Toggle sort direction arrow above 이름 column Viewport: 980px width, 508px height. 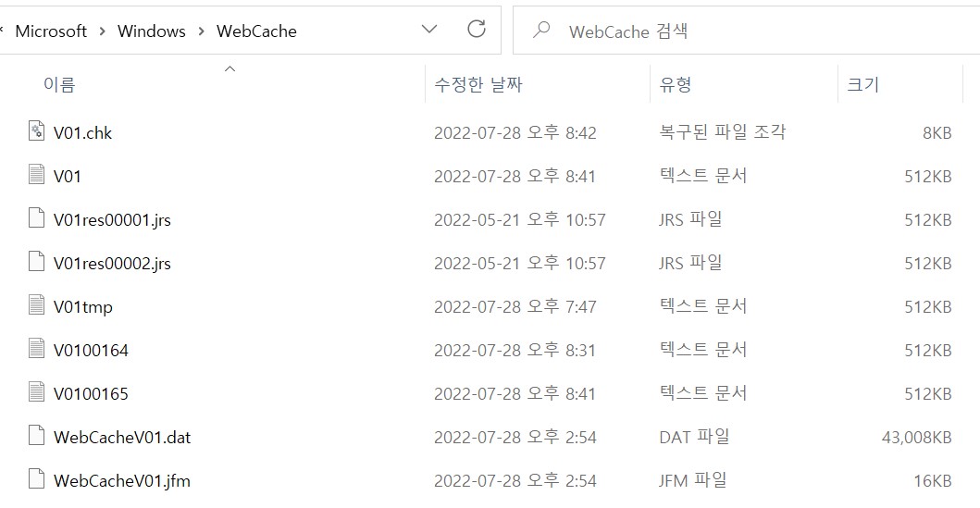(230, 68)
